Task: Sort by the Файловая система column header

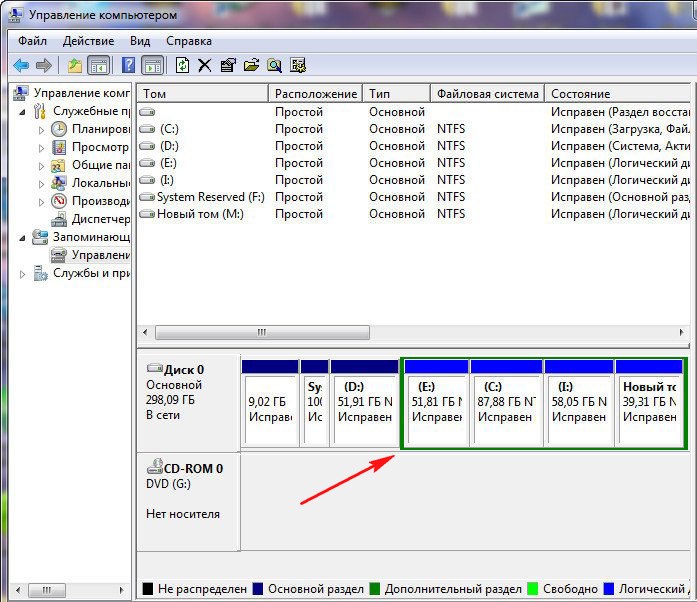Action: click(487, 93)
